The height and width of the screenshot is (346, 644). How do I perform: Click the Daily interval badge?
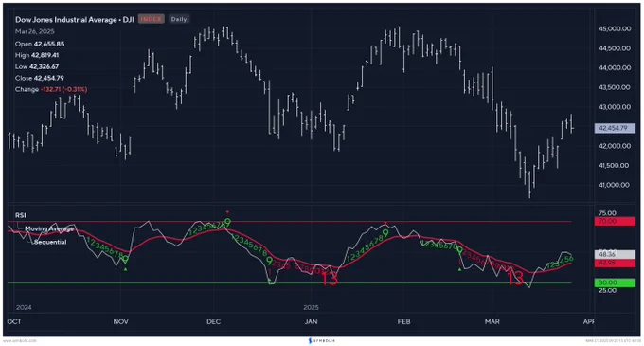tap(179, 19)
